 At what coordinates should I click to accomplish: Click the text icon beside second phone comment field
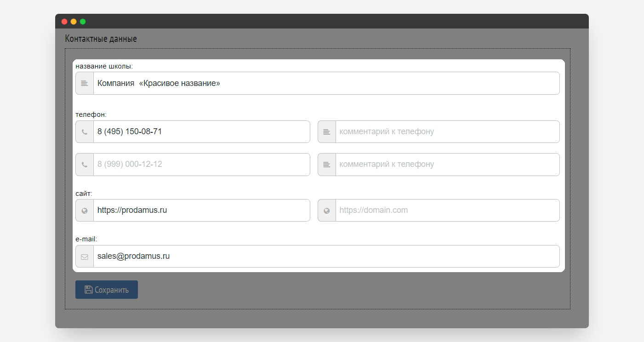click(327, 165)
